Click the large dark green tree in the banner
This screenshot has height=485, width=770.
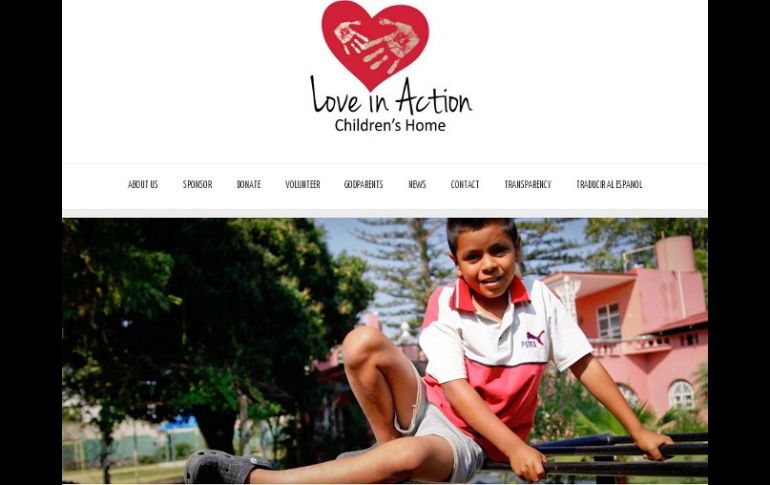click(206, 319)
